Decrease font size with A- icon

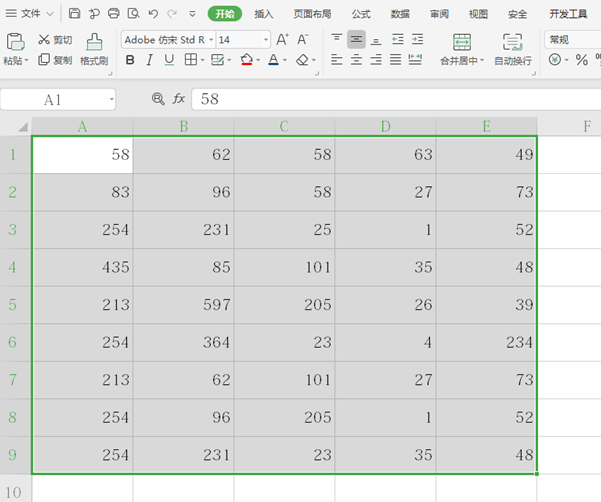302,39
